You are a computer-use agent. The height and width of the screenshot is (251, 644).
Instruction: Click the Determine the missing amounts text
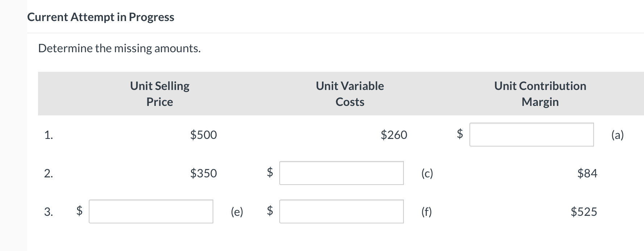(119, 48)
